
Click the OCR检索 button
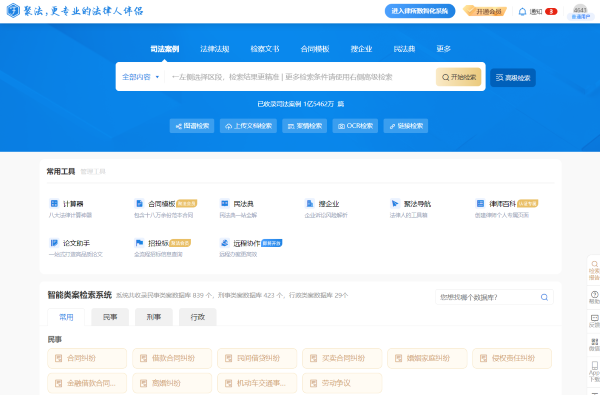(355, 126)
